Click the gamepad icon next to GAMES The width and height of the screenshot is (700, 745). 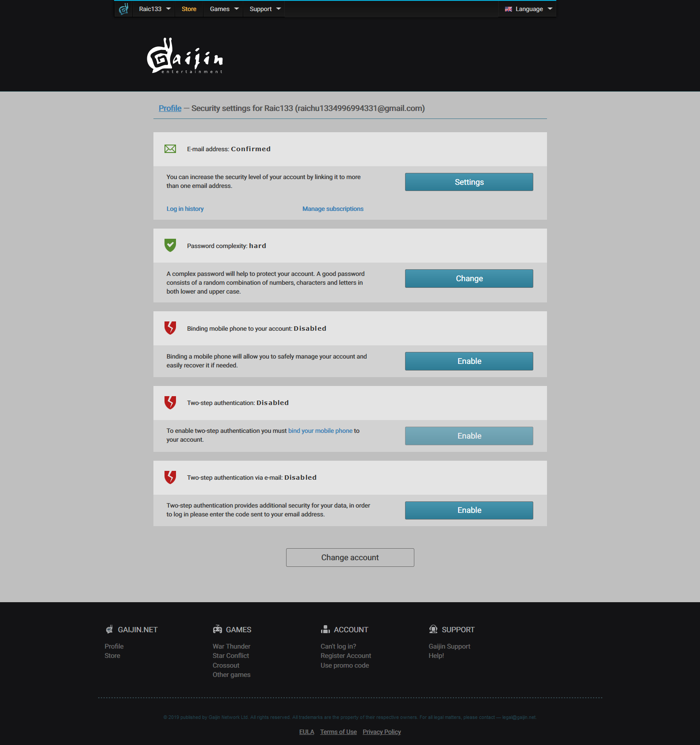pyautogui.click(x=218, y=629)
